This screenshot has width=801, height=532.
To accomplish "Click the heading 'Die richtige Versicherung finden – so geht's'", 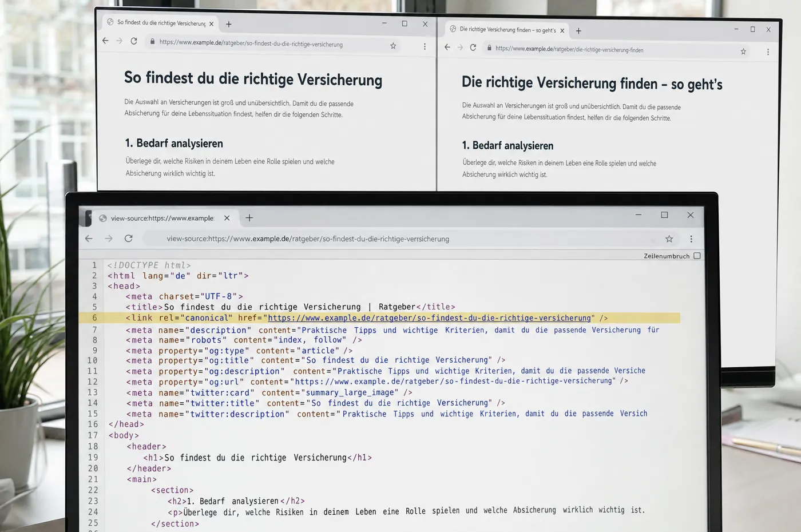I will (592, 84).
